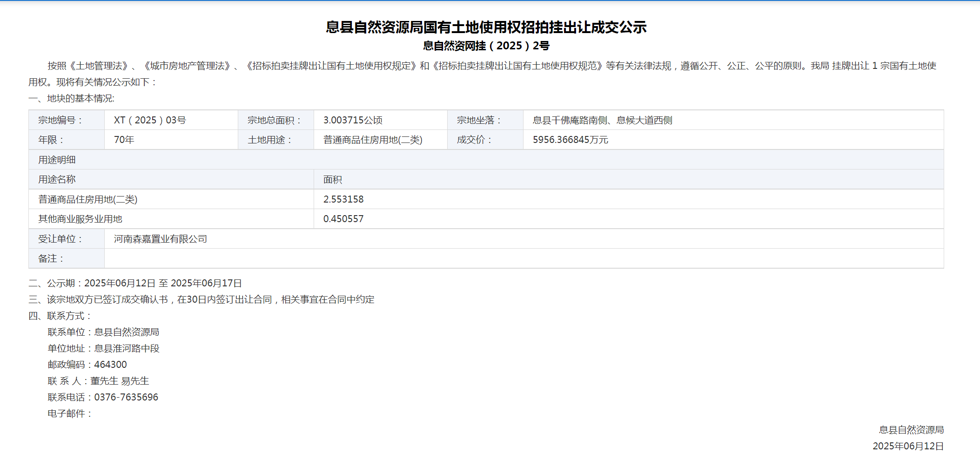Click the bottom-right date 2025年06月12日
This screenshot has width=980, height=454.
[908, 446]
